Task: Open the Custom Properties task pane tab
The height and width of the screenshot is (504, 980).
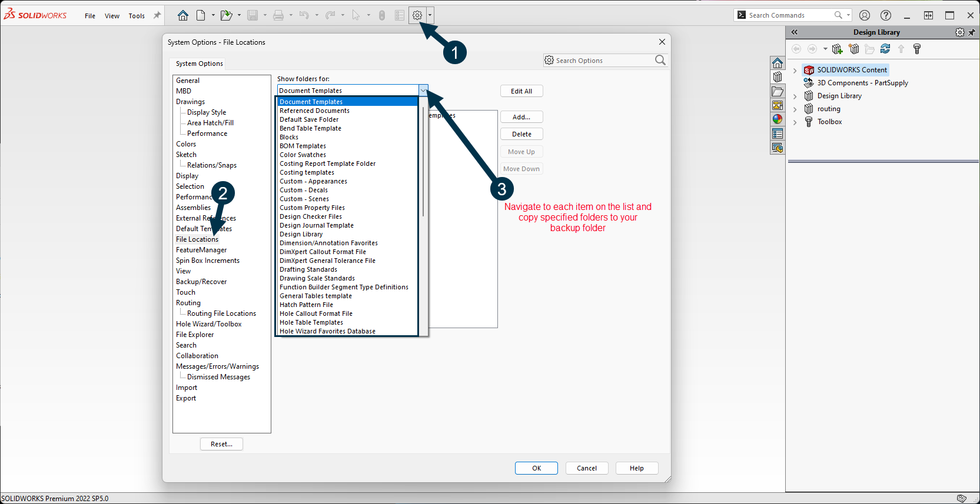Action: [778, 133]
